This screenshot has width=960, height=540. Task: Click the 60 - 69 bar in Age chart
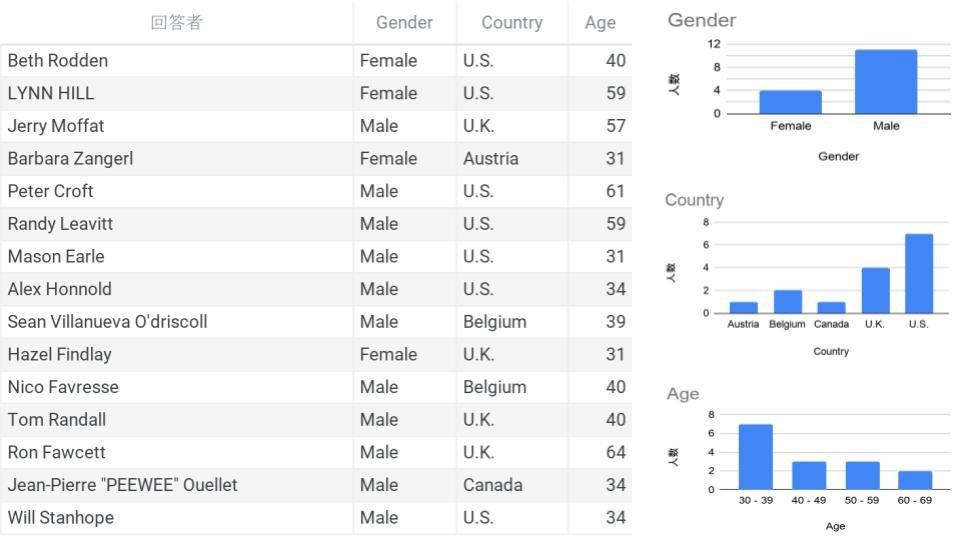914,481
